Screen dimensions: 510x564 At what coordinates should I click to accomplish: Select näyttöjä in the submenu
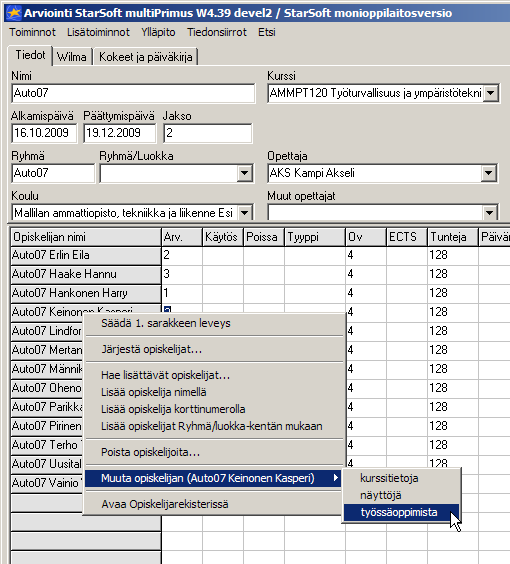401,495
